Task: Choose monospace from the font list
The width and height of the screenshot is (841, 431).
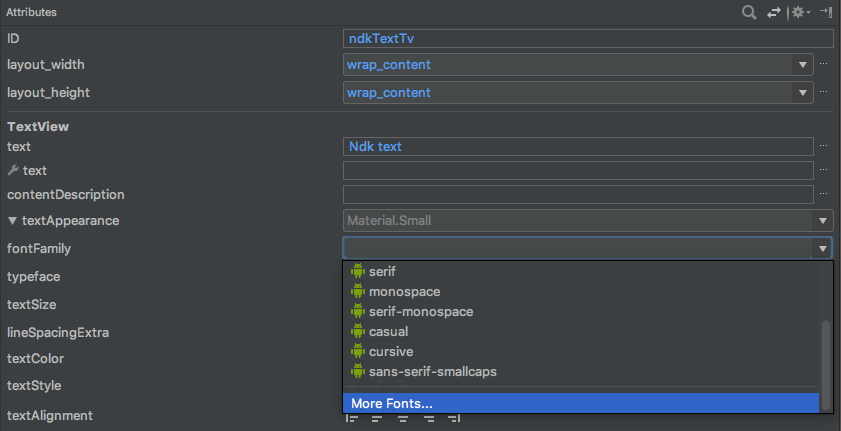Action: [x=404, y=291]
